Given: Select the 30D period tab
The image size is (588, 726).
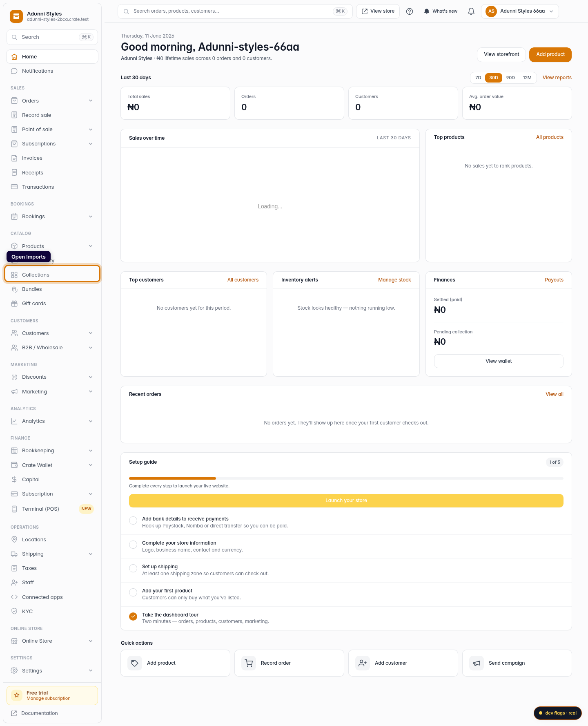Looking at the screenshot, I should (494, 78).
